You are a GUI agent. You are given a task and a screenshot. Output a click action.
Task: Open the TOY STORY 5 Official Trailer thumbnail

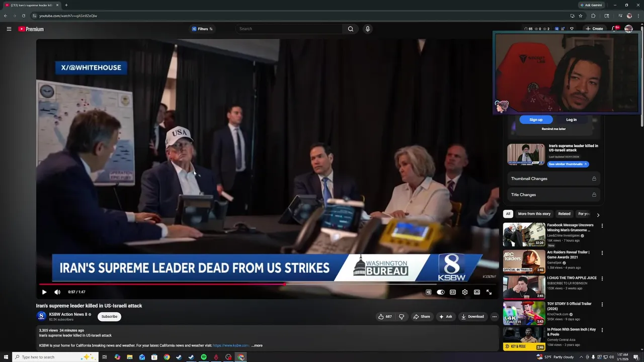(524, 313)
